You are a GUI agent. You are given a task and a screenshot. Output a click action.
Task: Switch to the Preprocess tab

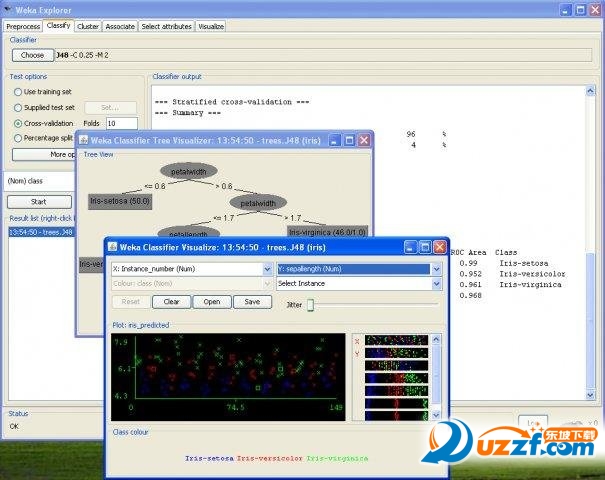tap(23, 26)
